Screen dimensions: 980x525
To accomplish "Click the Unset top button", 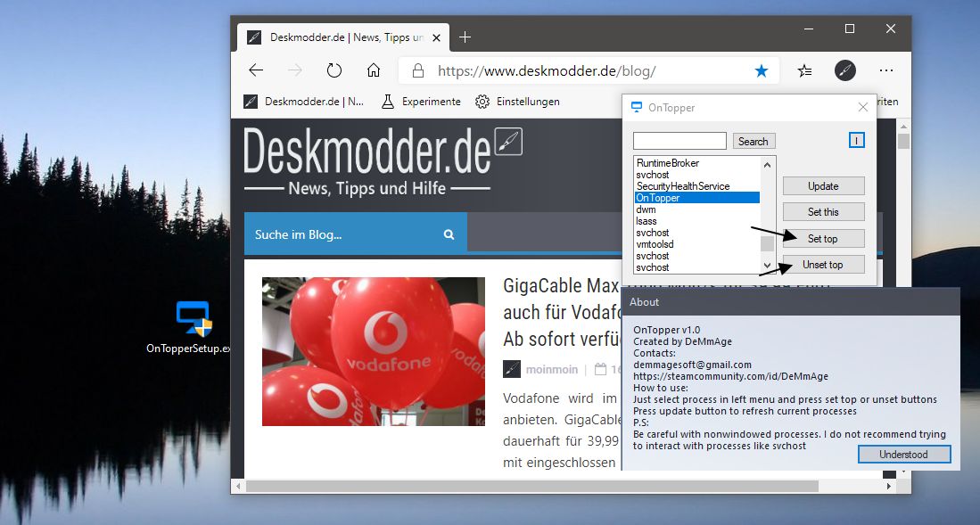I will click(x=824, y=265).
